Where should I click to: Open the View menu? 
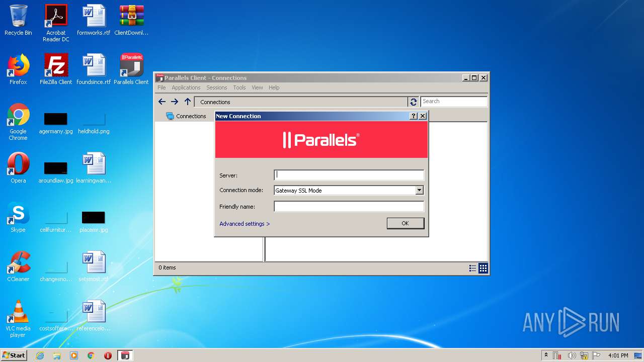(257, 87)
